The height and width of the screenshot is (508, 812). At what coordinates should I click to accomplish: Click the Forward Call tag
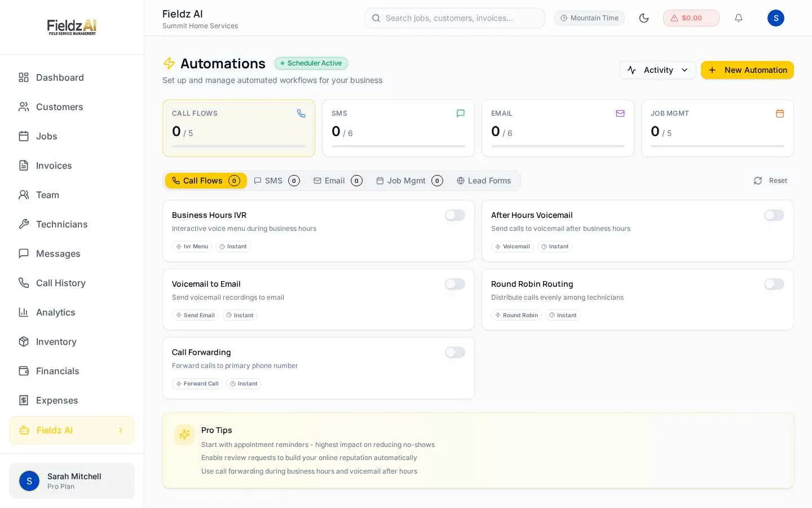click(x=197, y=384)
